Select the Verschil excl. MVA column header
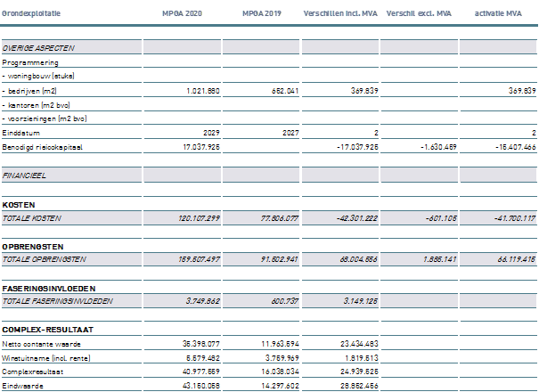Viewport: 539px width, 392px height. coord(419,15)
